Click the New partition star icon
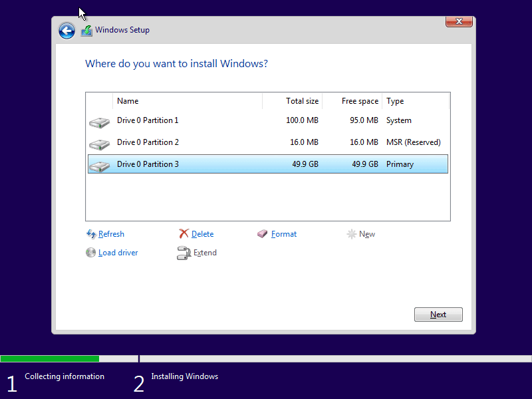 tap(352, 234)
